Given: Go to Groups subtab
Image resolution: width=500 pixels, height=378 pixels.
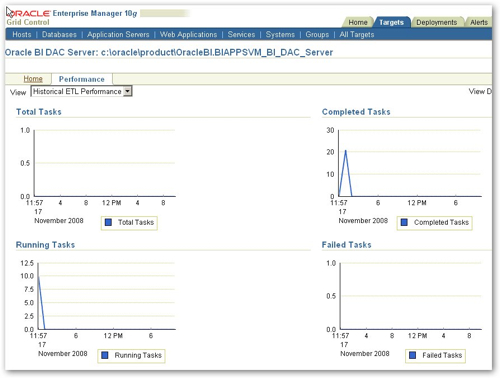Looking at the screenshot, I should pyautogui.click(x=317, y=35).
